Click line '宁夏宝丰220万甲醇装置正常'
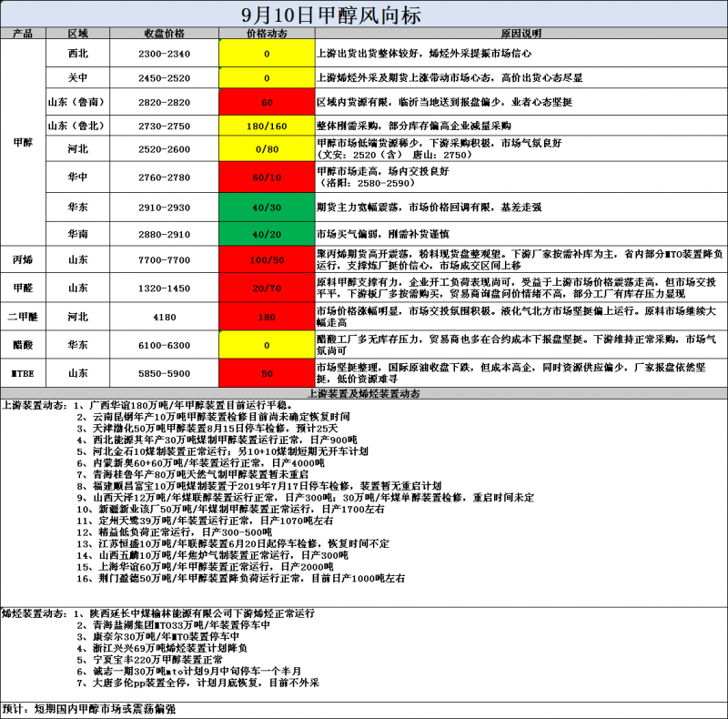This screenshot has width=728, height=719. click(157, 660)
